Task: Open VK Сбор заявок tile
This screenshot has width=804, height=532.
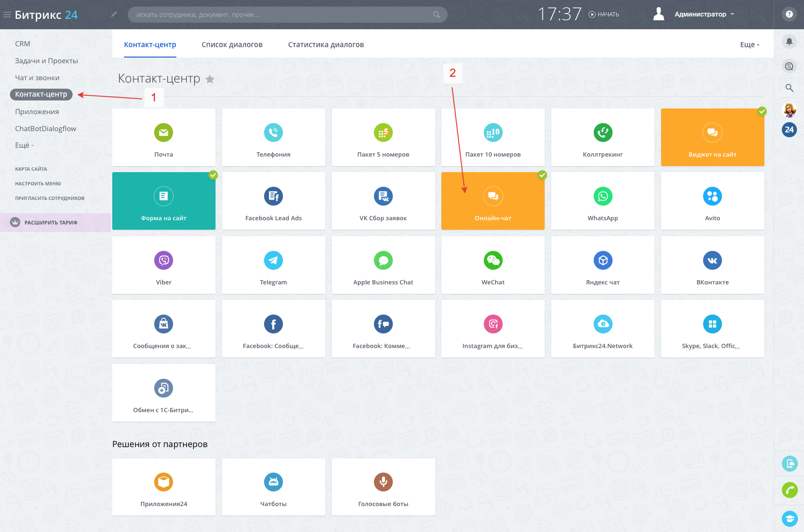Action: click(383, 201)
